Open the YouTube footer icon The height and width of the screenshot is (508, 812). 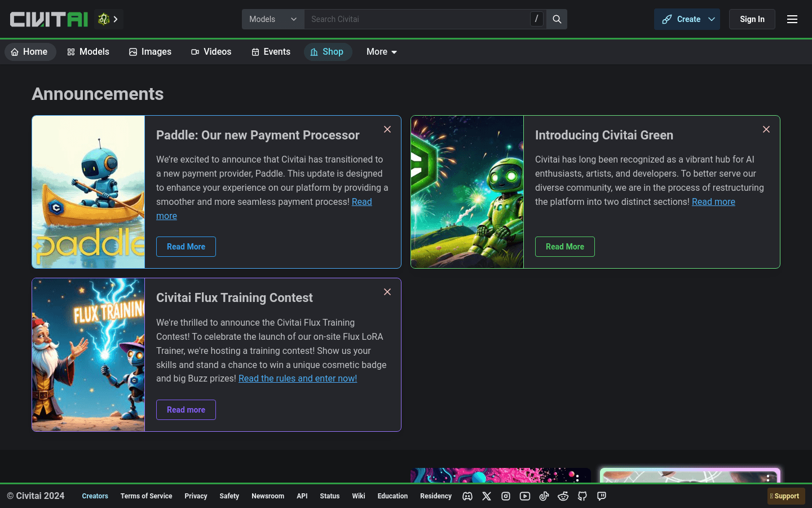pos(525,496)
